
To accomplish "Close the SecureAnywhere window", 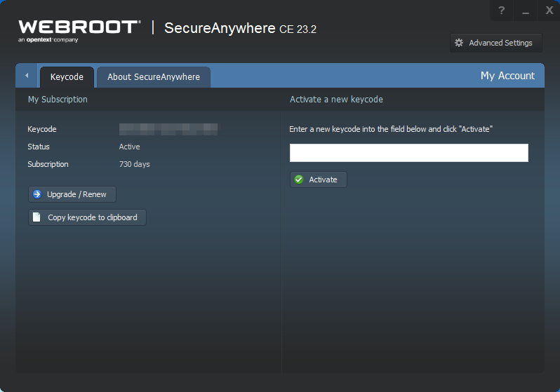I will click(x=549, y=11).
